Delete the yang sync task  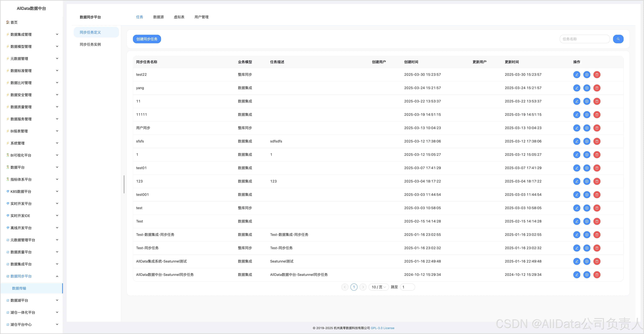coord(597,88)
